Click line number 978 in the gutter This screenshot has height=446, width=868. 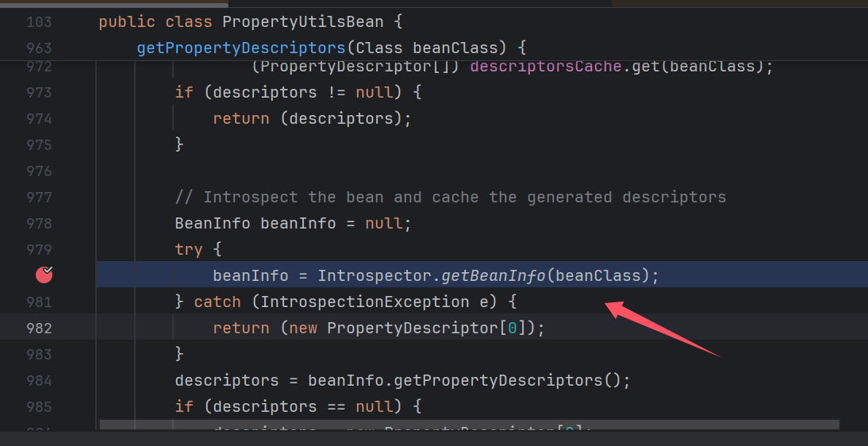coord(40,223)
